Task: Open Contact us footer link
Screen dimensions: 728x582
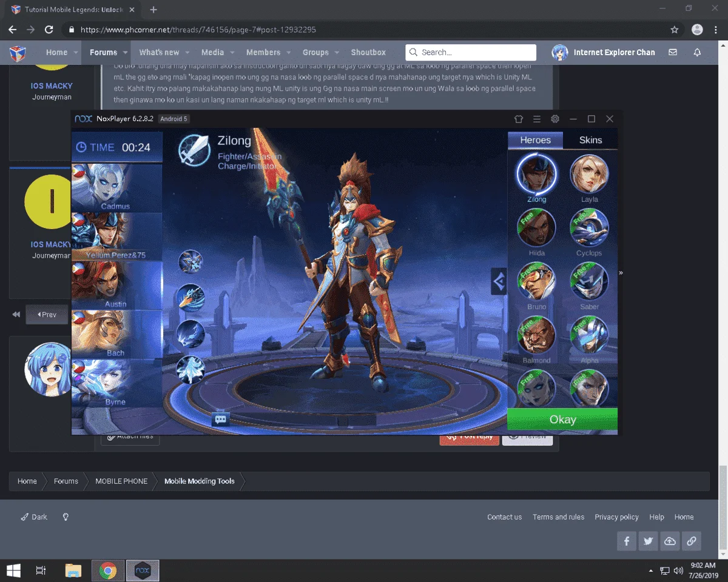Action: click(x=504, y=517)
